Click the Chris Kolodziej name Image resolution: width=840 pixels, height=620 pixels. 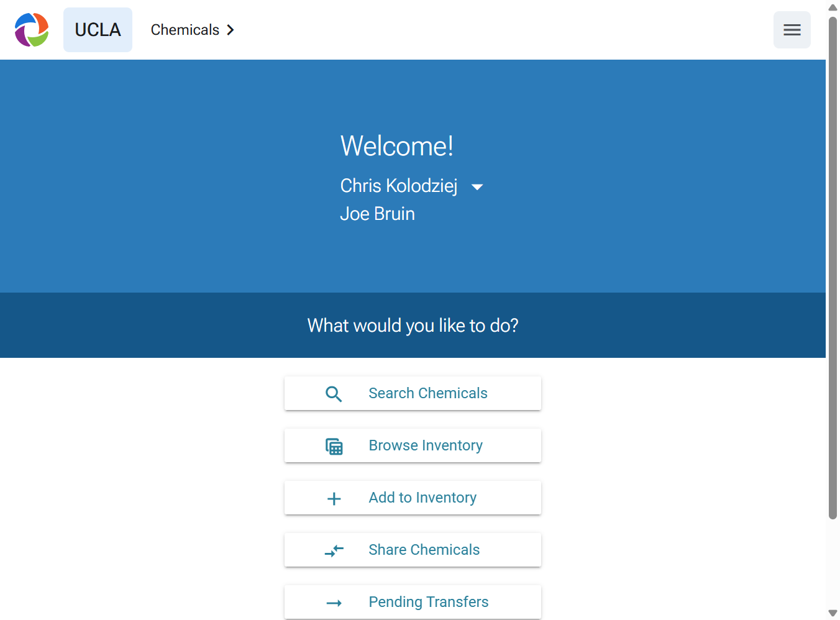click(399, 186)
